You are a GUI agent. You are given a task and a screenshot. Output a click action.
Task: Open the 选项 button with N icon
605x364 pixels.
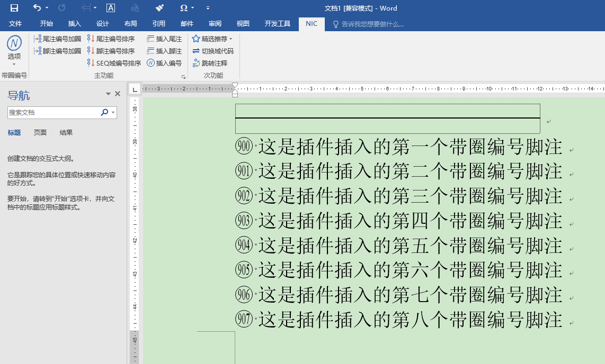click(x=14, y=50)
